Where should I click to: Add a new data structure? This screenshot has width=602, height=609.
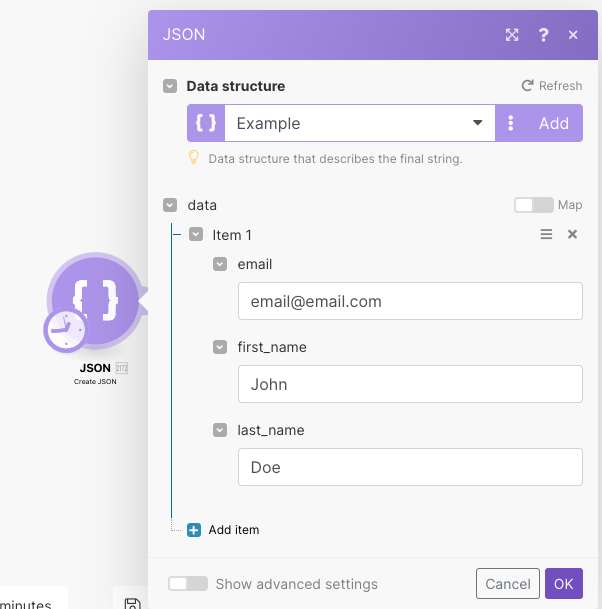click(x=554, y=123)
